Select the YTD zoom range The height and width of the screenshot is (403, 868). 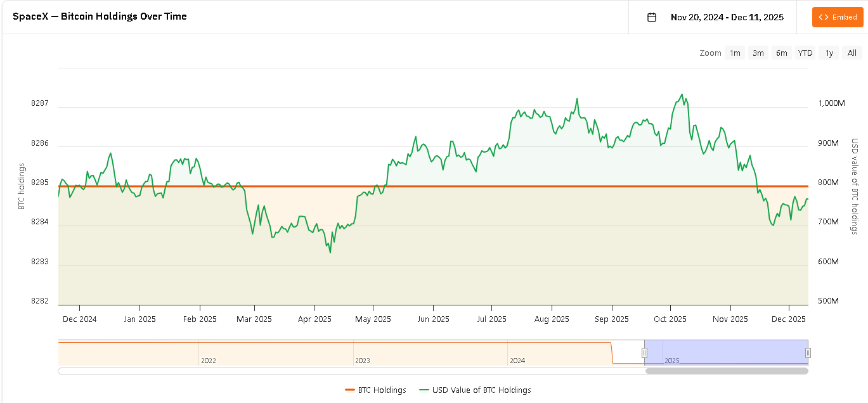click(x=805, y=53)
